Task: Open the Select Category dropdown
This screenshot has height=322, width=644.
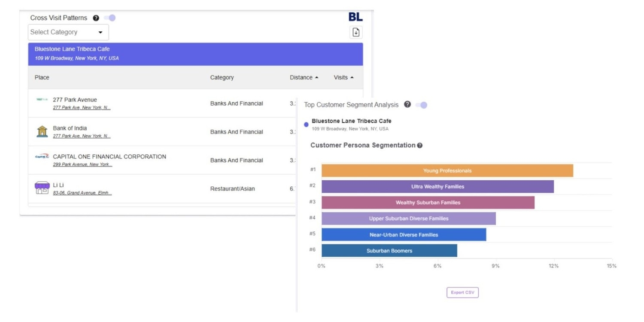Action: tap(68, 32)
